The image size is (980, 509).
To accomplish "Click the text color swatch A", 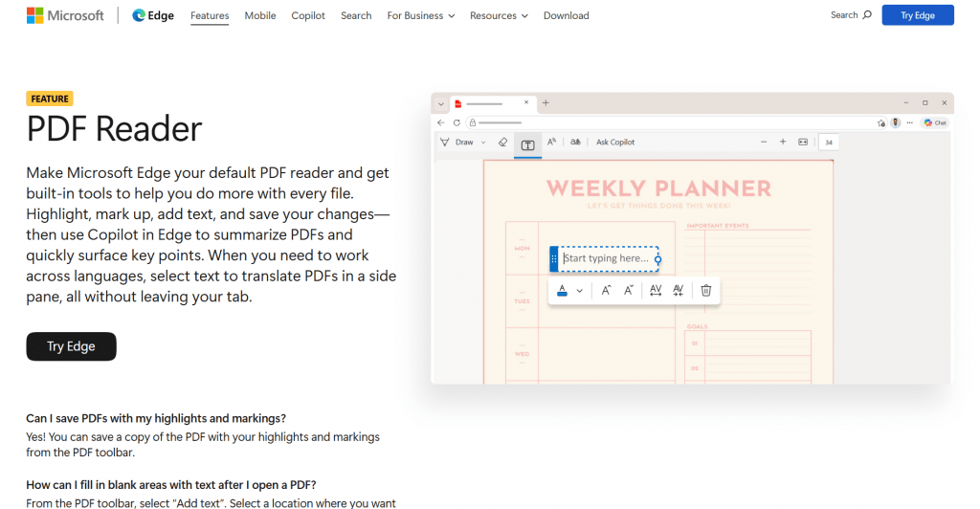I will 562,291.
